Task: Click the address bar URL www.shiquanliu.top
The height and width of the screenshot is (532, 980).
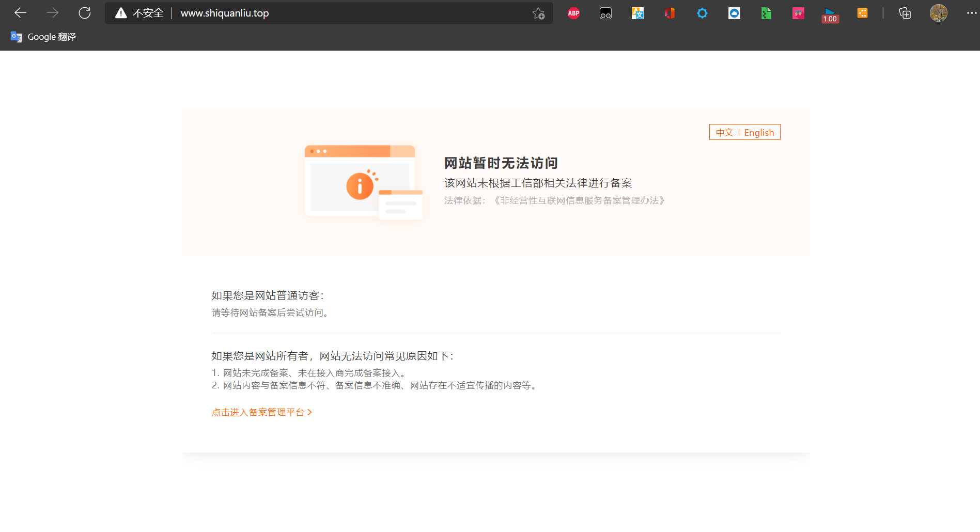Action: pyautogui.click(x=225, y=13)
